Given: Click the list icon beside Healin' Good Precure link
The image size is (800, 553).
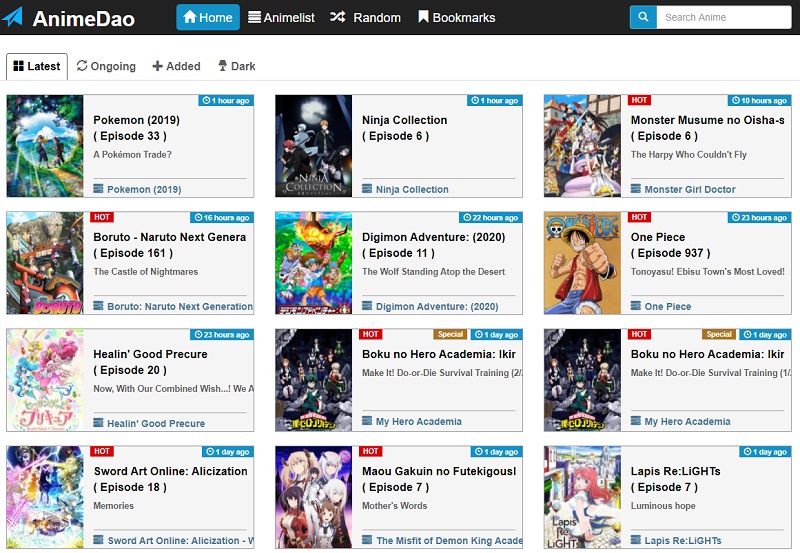Looking at the screenshot, I should [x=98, y=423].
